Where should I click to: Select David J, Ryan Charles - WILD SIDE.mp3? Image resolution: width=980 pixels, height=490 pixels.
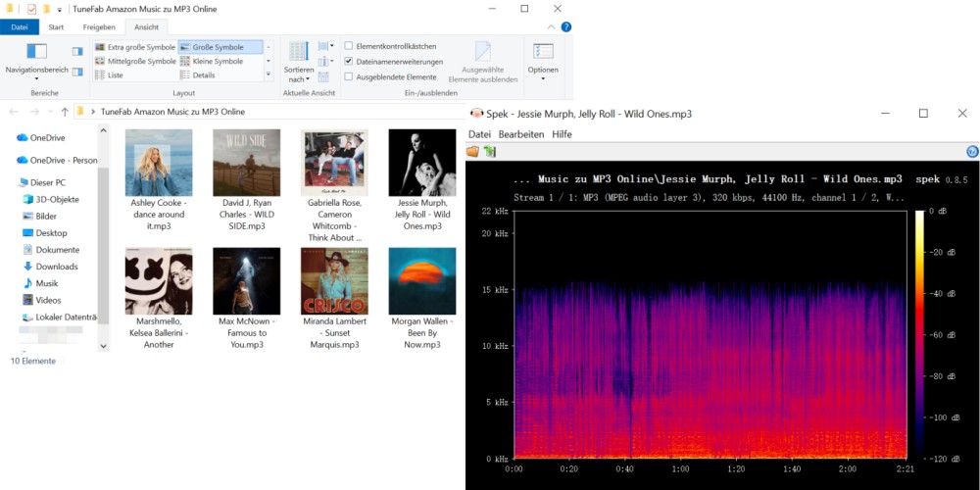coord(246,180)
